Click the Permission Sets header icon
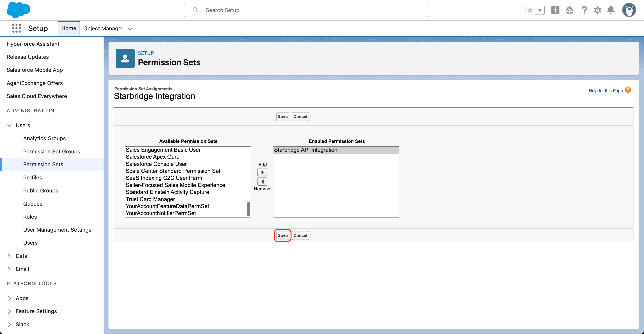 125,58
